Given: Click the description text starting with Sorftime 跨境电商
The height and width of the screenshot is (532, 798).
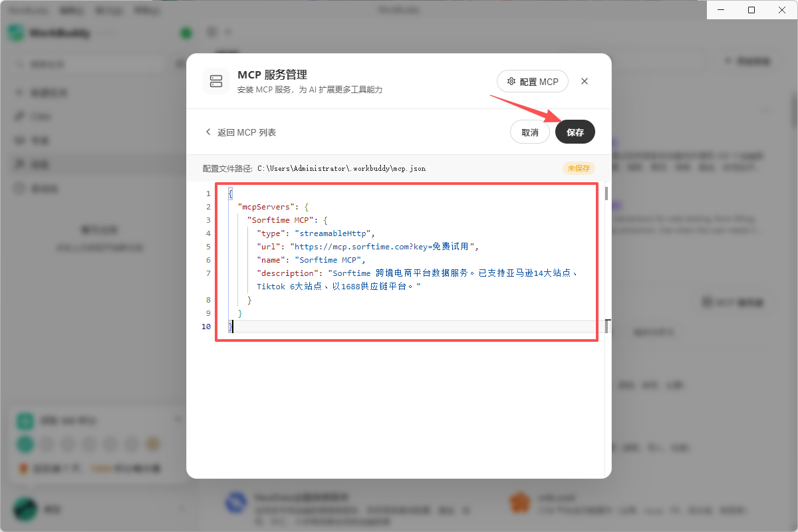Looking at the screenshot, I should pos(452,273).
